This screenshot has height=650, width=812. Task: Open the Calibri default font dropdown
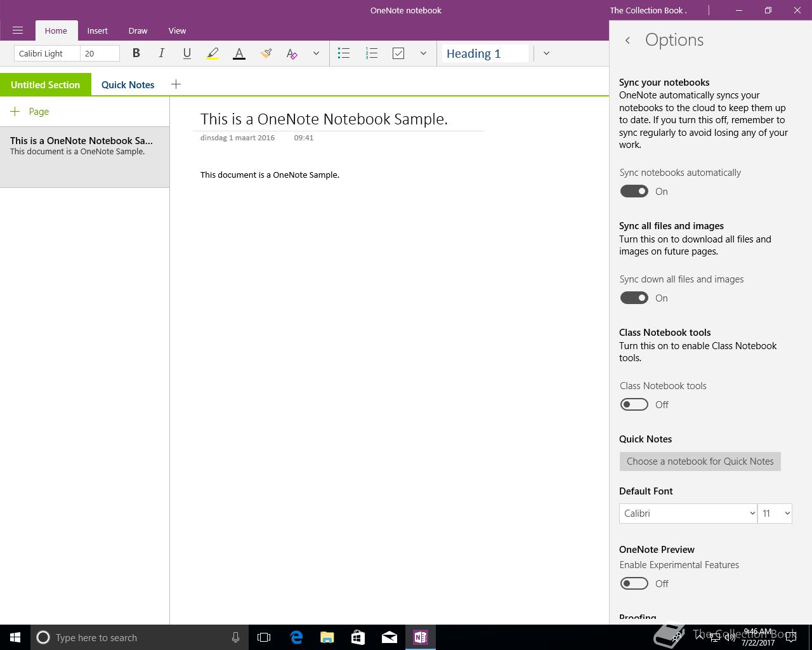point(688,514)
